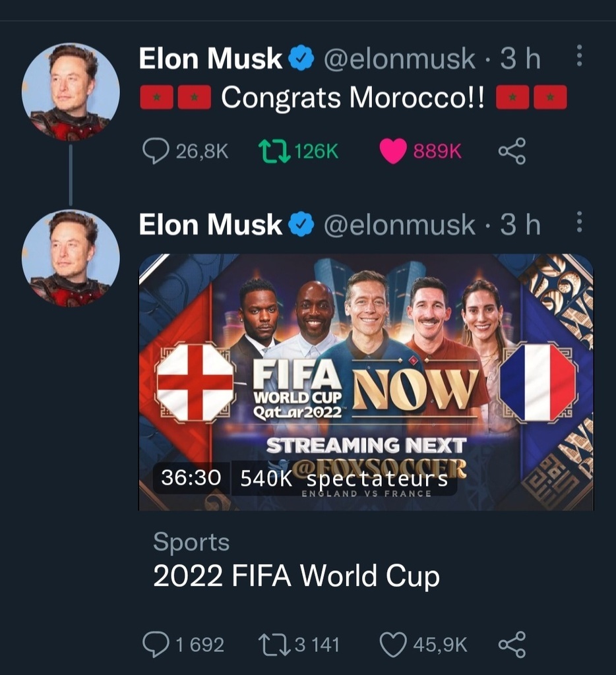This screenshot has width=616, height=675.
Task: Share the "Congrats Morocco!!" tweet
Action: [512, 151]
